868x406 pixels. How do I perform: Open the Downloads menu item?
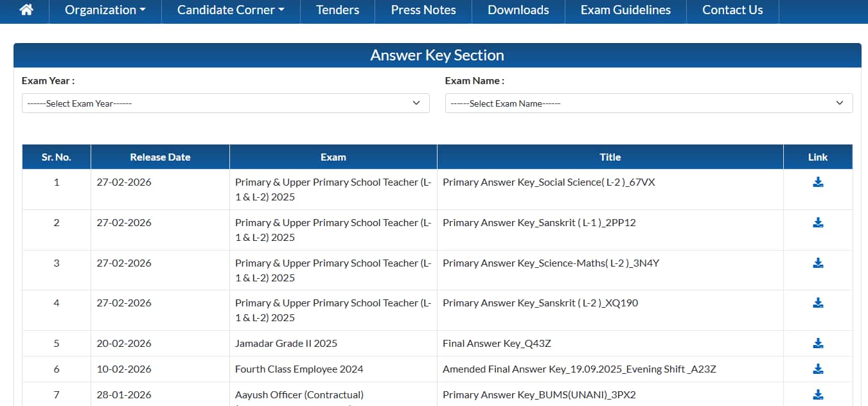click(518, 10)
